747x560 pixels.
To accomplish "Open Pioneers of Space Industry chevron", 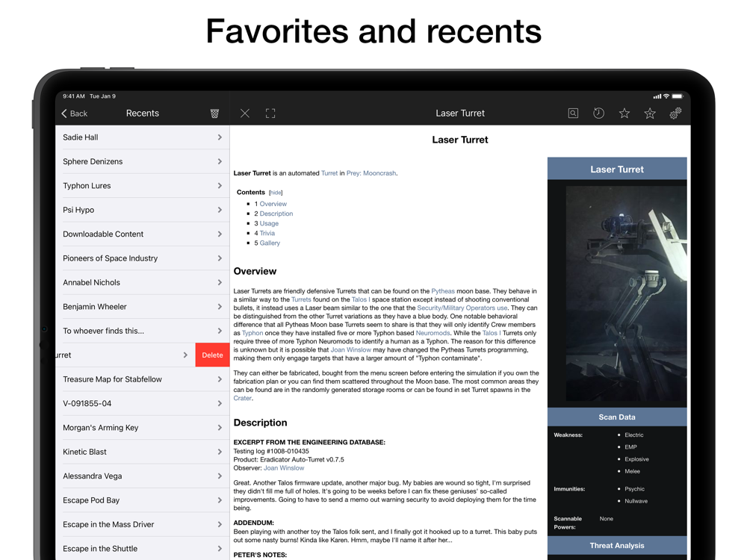I will [220, 258].
